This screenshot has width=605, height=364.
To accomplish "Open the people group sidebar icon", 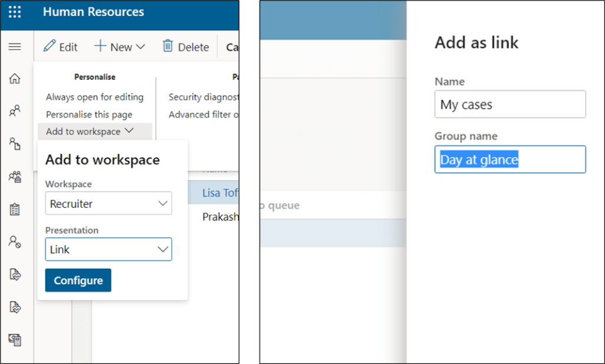I will 15,176.
